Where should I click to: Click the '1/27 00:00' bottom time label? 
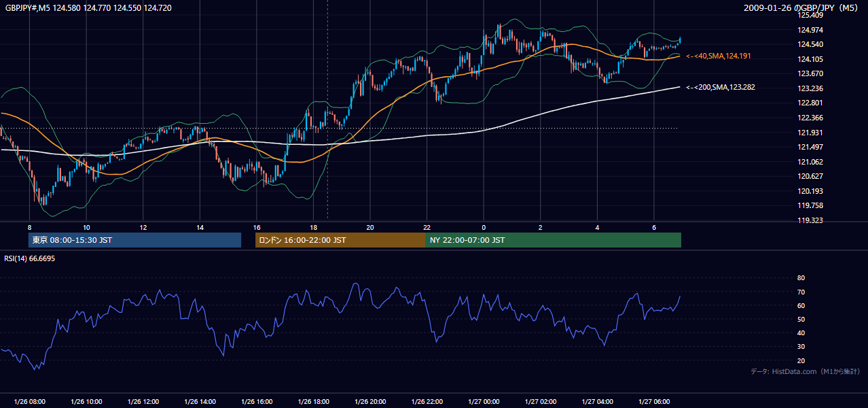[484, 402]
